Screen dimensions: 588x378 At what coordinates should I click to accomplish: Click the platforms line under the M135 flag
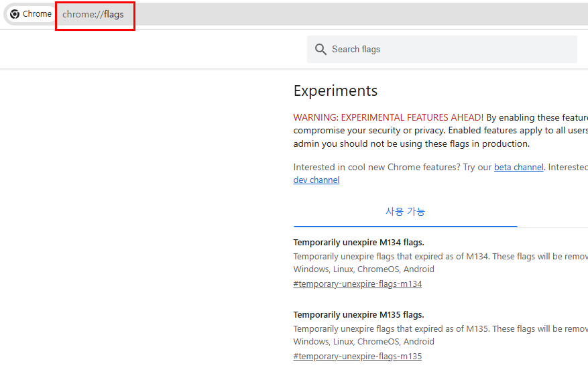click(x=364, y=342)
